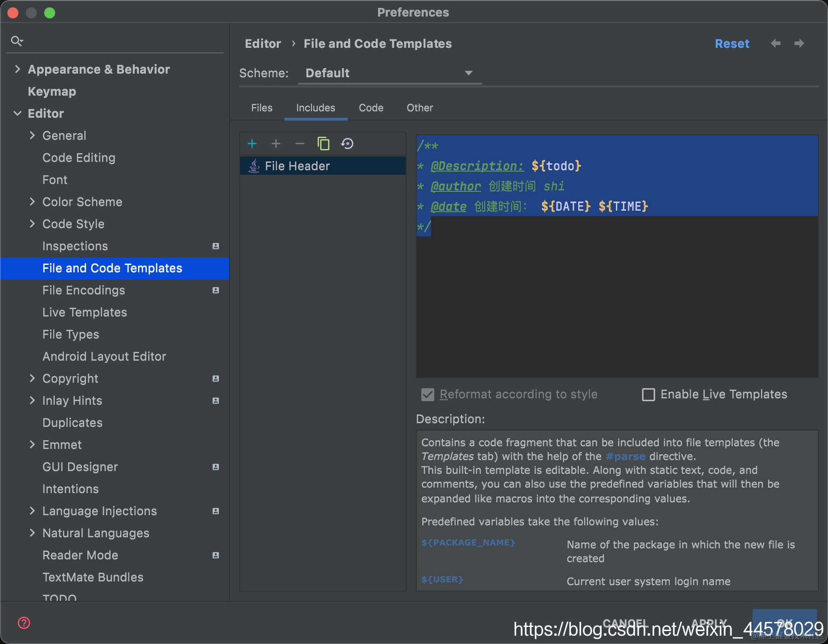Select Live Templates in the sidebar
The width and height of the screenshot is (828, 644).
[x=85, y=312]
